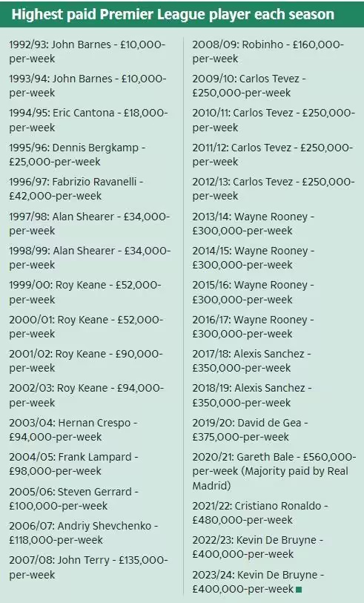
Task: Select the 1994/95 Eric Cantona entry
Action: (89, 120)
